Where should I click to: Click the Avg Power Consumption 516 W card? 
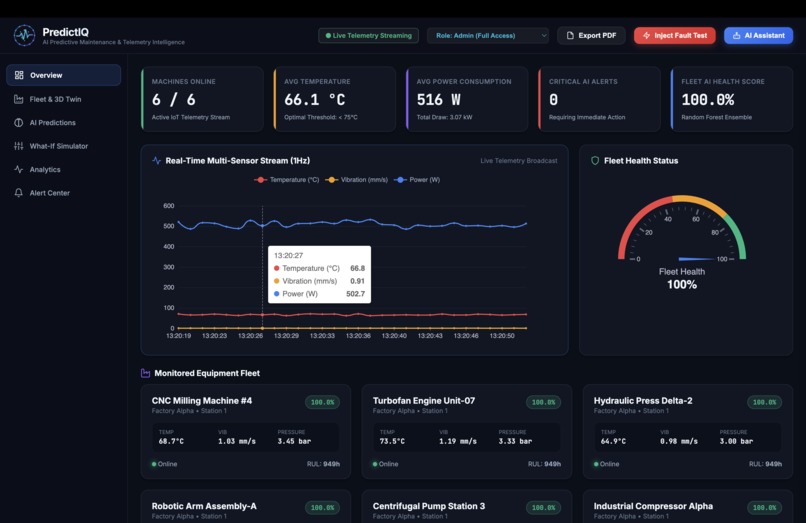tap(467, 99)
